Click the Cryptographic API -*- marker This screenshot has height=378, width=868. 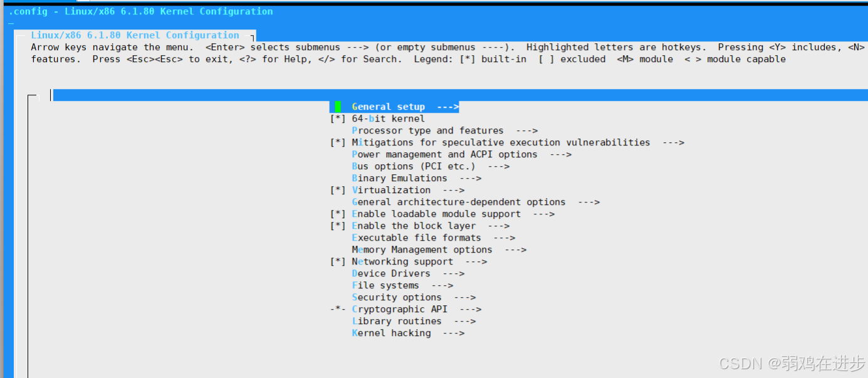pos(338,309)
